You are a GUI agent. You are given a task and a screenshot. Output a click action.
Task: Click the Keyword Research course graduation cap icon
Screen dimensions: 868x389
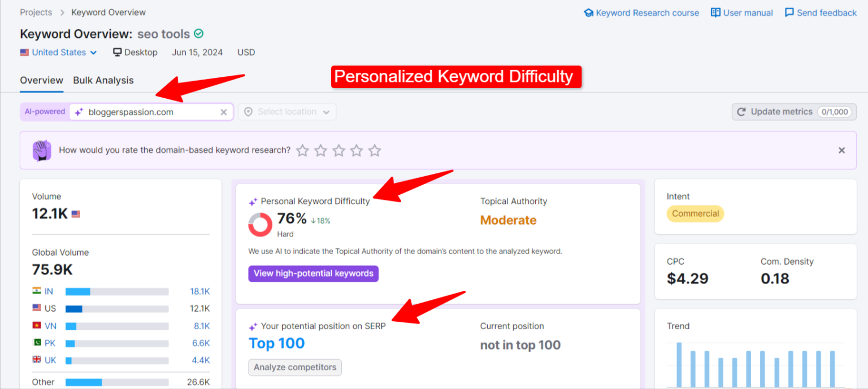589,12
